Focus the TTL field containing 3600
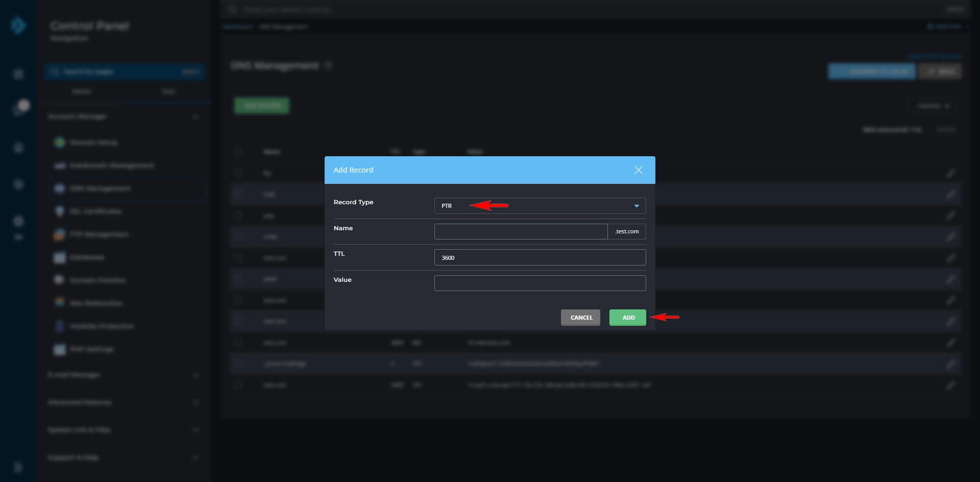980x482 pixels. [540, 257]
